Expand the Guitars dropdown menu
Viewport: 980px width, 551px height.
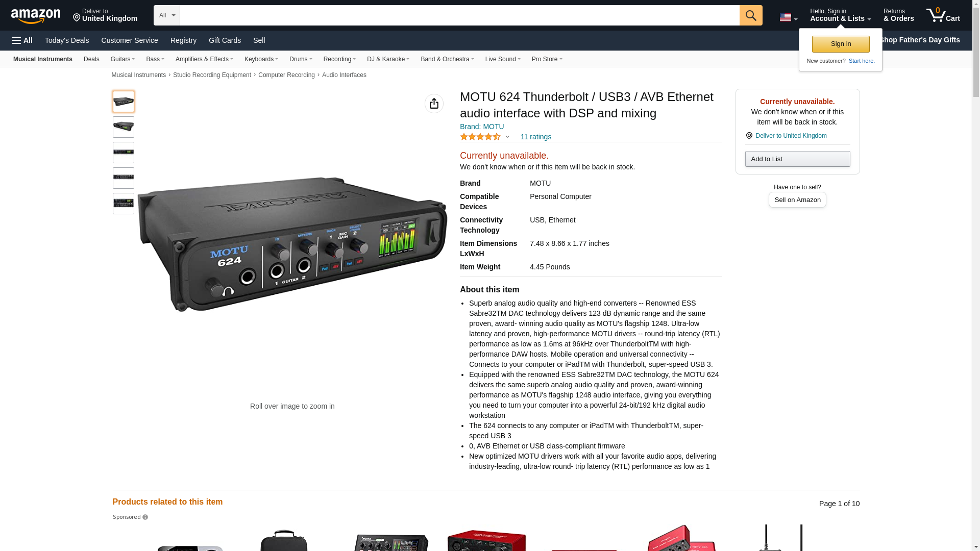(x=122, y=59)
